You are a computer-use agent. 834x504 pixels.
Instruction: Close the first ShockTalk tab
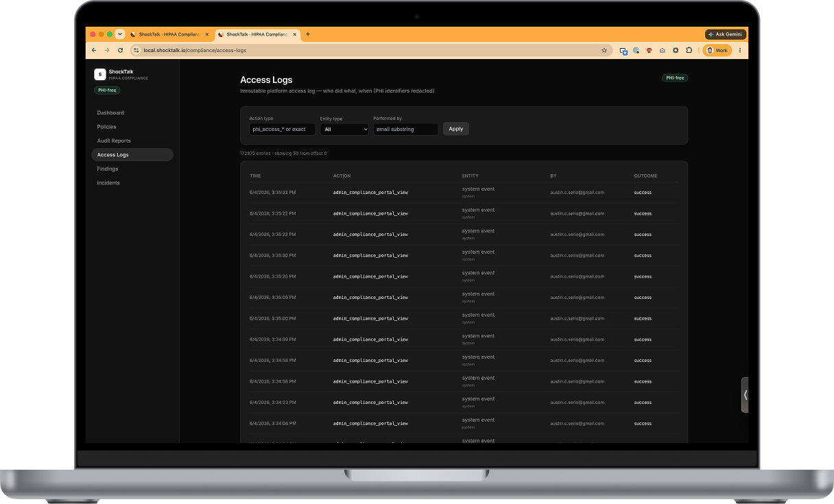click(206, 34)
